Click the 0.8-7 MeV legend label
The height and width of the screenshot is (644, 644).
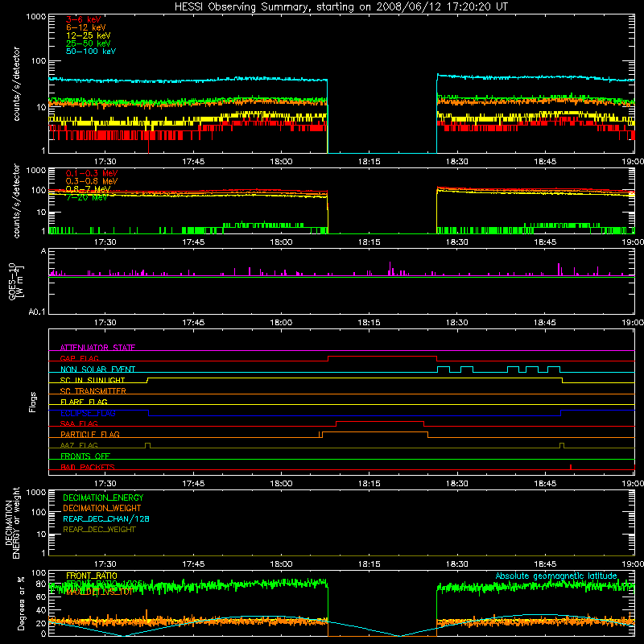(89, 189)
